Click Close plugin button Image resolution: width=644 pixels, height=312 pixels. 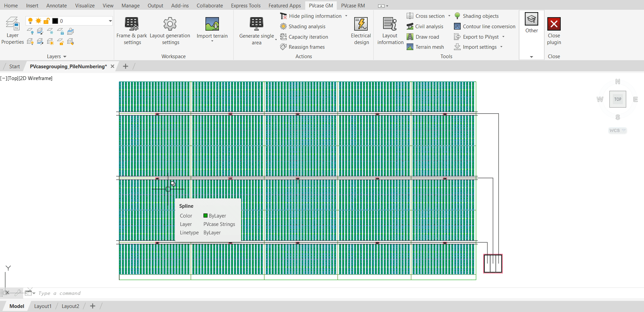tap(553, 30)
